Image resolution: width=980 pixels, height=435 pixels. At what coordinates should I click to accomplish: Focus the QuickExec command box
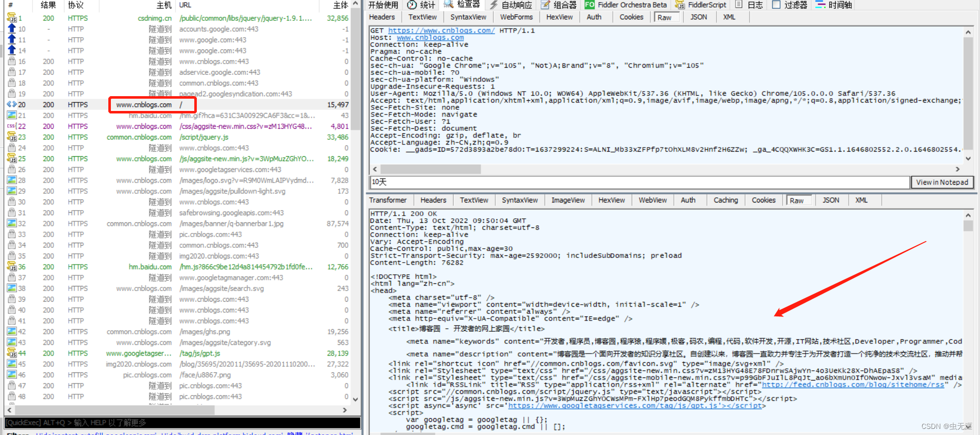pos(182,423)
